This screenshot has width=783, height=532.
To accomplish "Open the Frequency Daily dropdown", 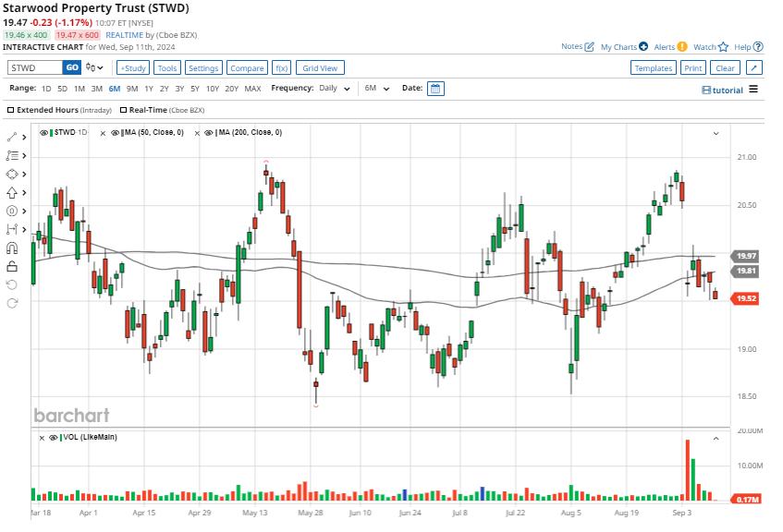I will click(x=335, y=89).
